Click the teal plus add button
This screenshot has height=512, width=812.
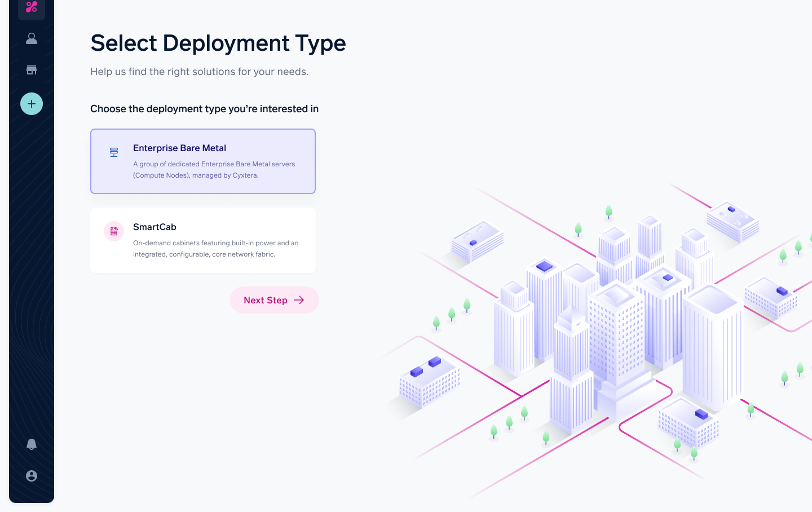(32, 104)
